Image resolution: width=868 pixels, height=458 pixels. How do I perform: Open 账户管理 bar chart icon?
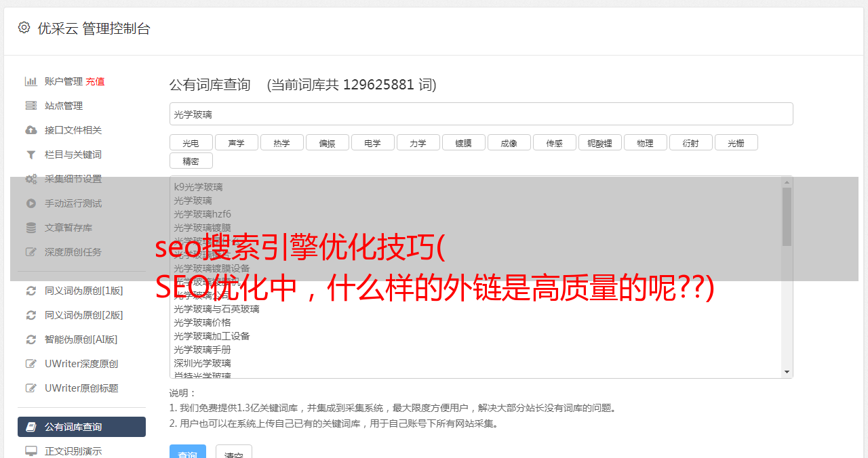pyautogui.click(x=31, y=81)
